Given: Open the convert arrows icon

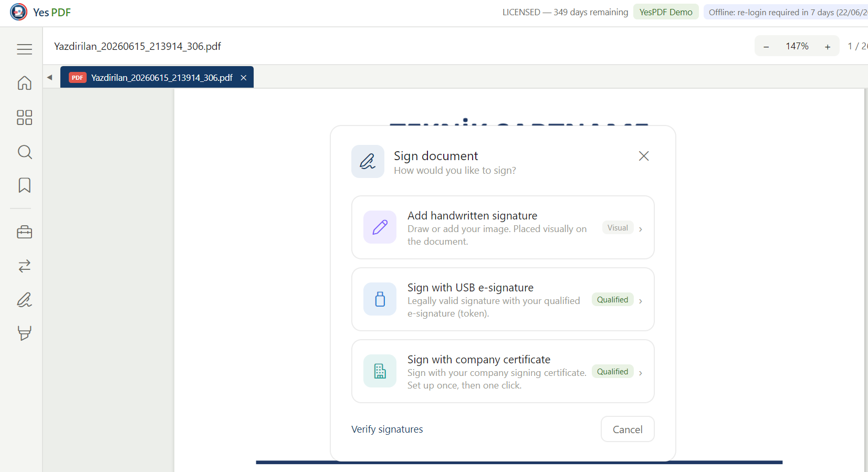Looking at the screenshot, I should tap(24, 266).
